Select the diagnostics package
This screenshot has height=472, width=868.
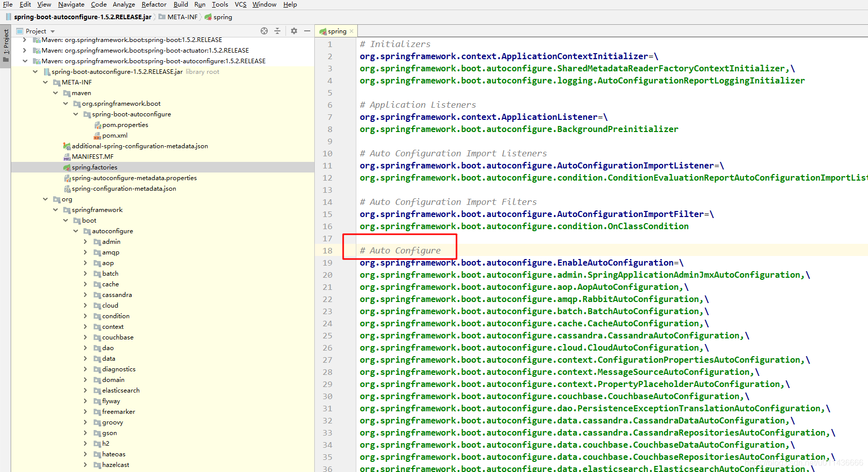pyautogui.click(x=118, y=369)
